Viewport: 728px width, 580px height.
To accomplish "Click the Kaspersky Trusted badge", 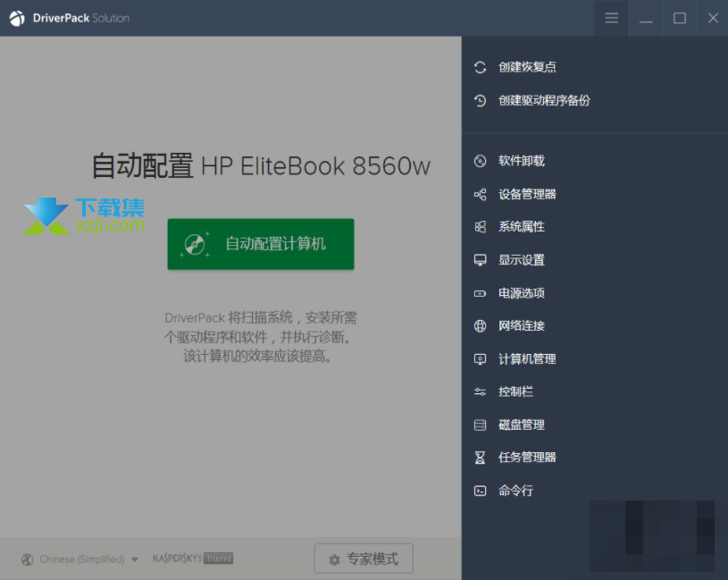I will pos(193,559).
